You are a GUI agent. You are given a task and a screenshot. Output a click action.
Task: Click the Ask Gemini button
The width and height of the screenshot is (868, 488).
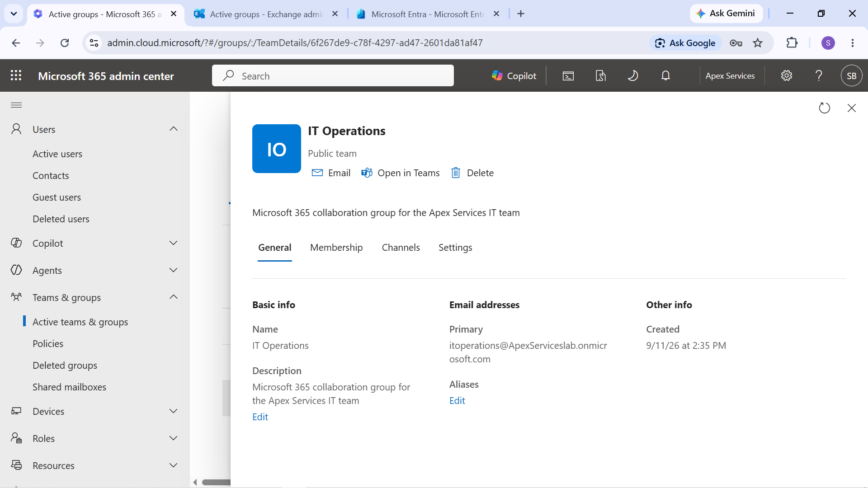[726, 14]
